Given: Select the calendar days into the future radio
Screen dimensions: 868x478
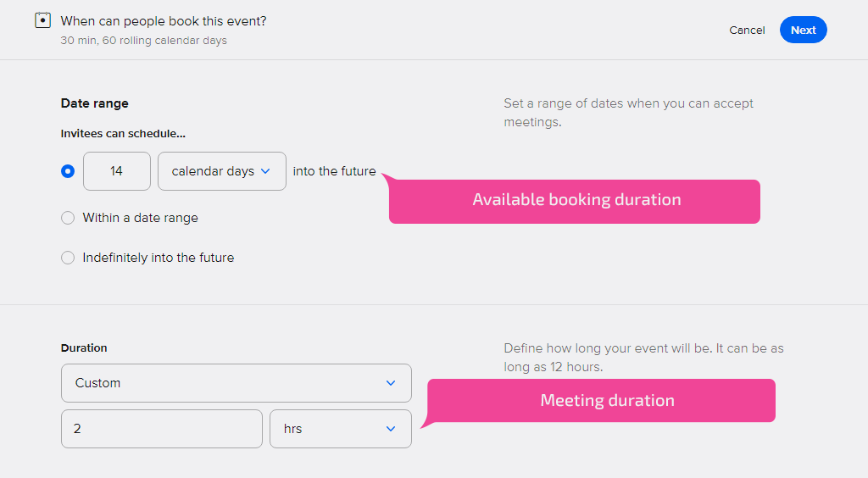Looking at the screenshot, I should [x=68, y=171].
